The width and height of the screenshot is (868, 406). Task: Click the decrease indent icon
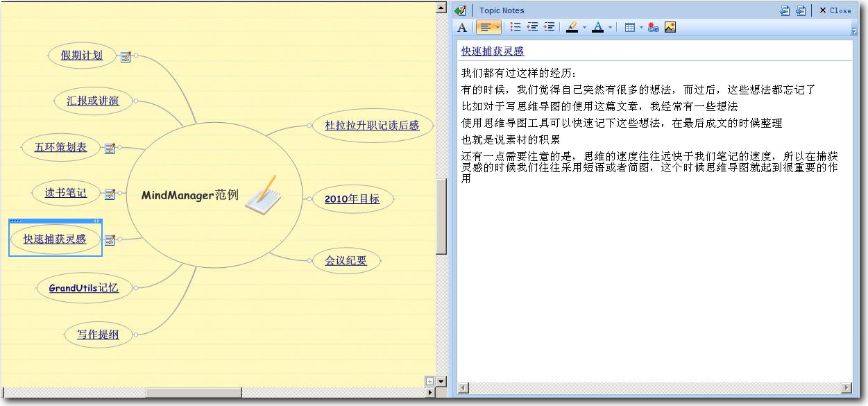pos(532,27)
